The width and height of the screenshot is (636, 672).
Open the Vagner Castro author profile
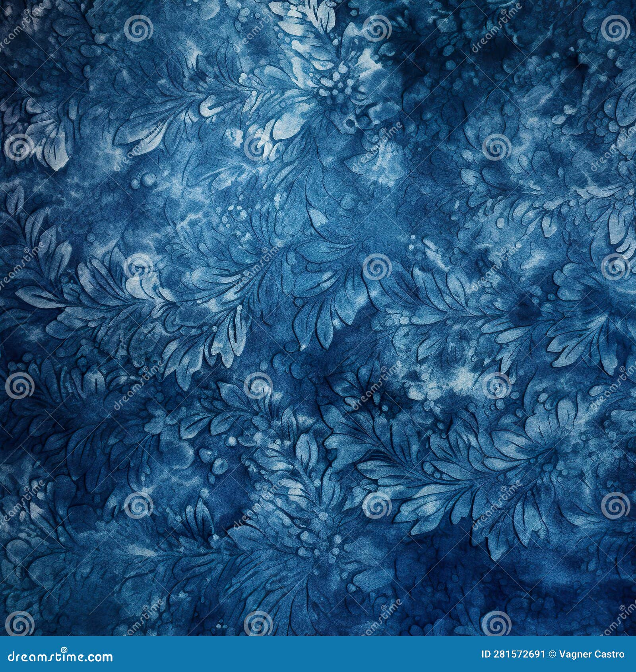[591, 656]
